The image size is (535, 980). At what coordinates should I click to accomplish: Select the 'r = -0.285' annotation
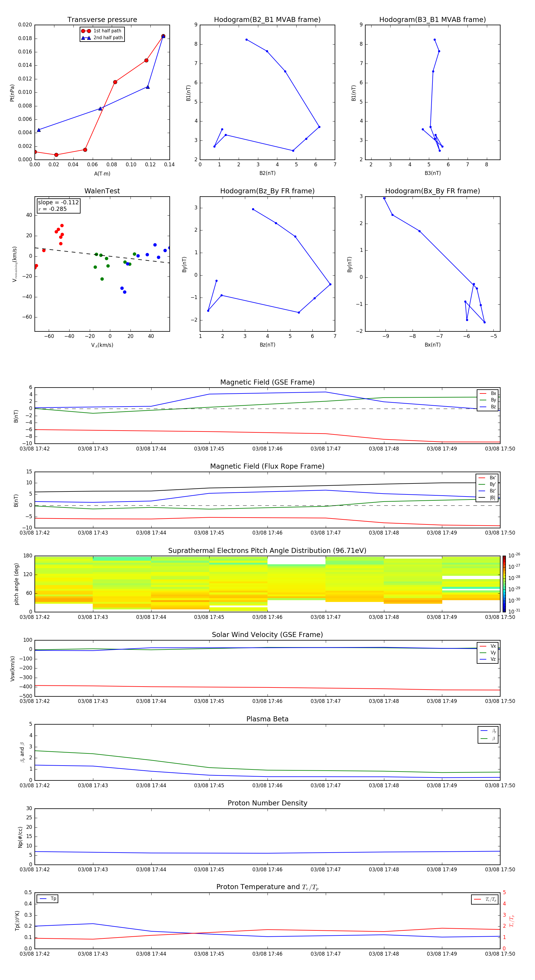coord(53,209)
